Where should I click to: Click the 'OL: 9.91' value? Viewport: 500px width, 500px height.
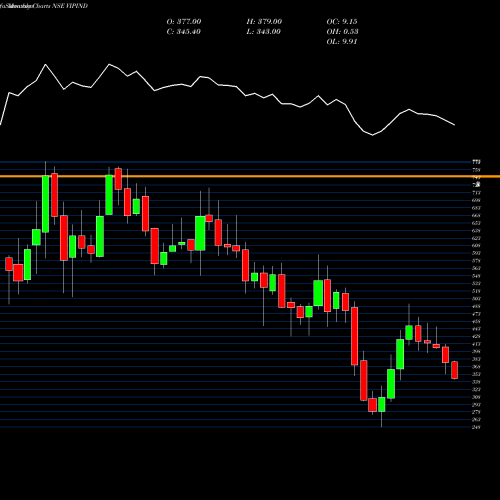point(342,42)
